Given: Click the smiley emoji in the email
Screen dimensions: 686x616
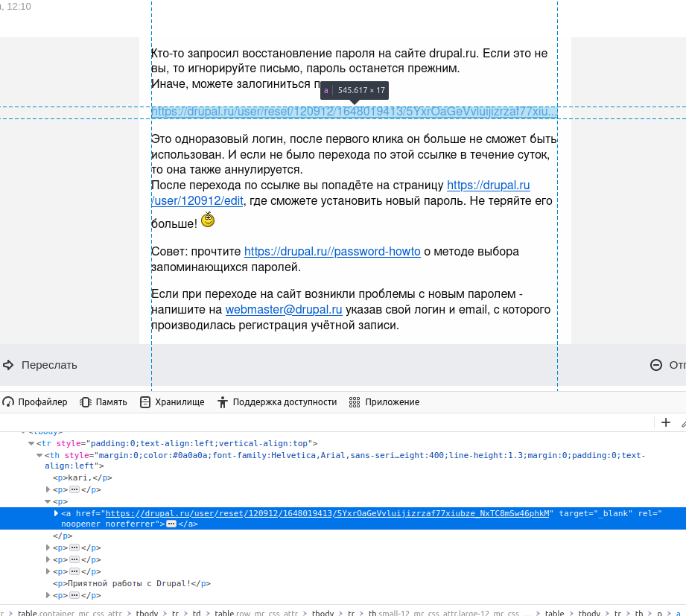Looking at the screenshot, I should pyautogui.click(x=208, y=220).
